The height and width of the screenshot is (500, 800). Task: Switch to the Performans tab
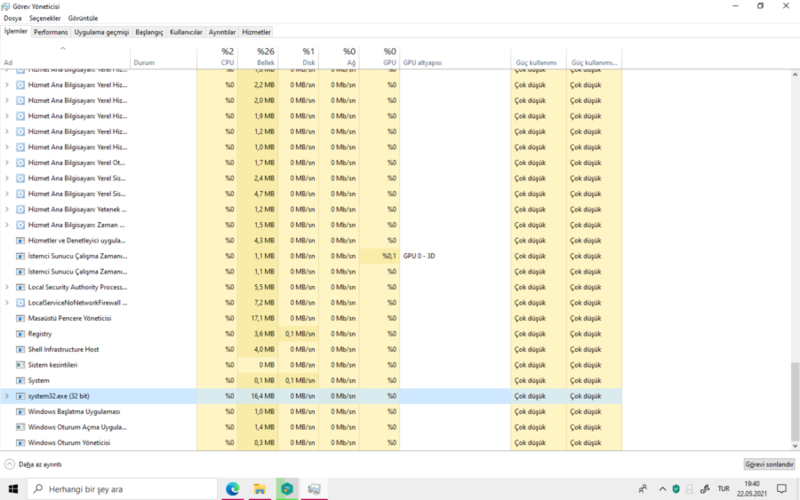(50, 32)
